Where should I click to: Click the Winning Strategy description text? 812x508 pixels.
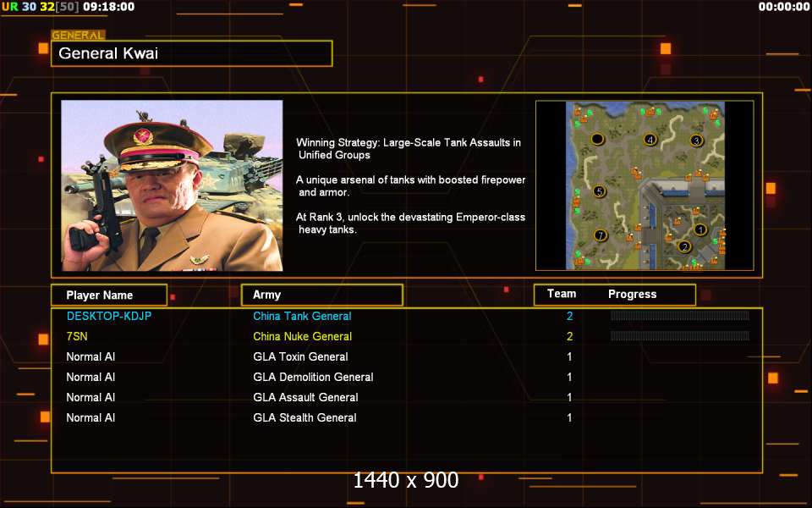(x=409, y=149)
